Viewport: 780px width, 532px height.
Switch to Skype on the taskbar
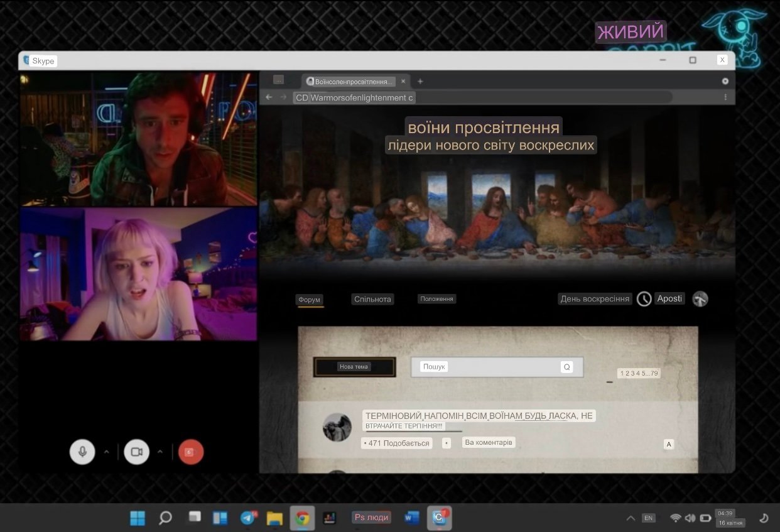pos(440,518)
